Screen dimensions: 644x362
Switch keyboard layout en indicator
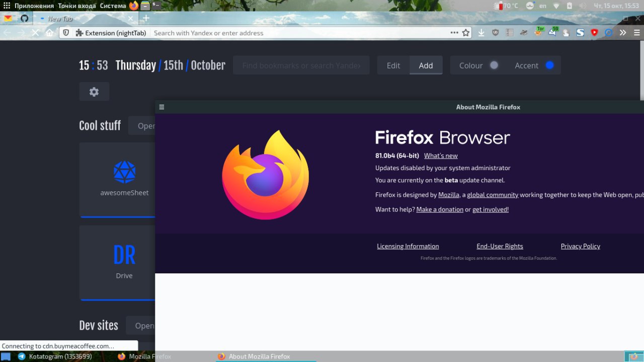click(x=543, y=6)
